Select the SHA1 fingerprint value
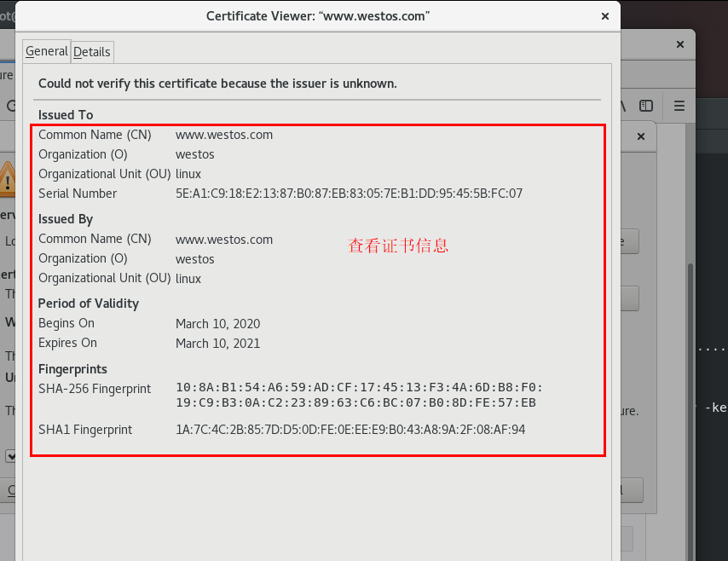Viewport: 728px width, 561px height. click(x=350, y=430)
